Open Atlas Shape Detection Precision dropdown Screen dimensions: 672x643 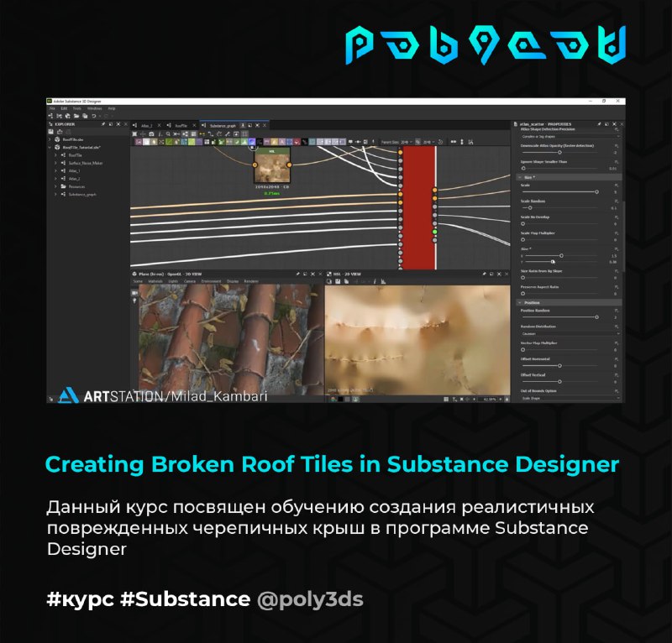(570, 136)
